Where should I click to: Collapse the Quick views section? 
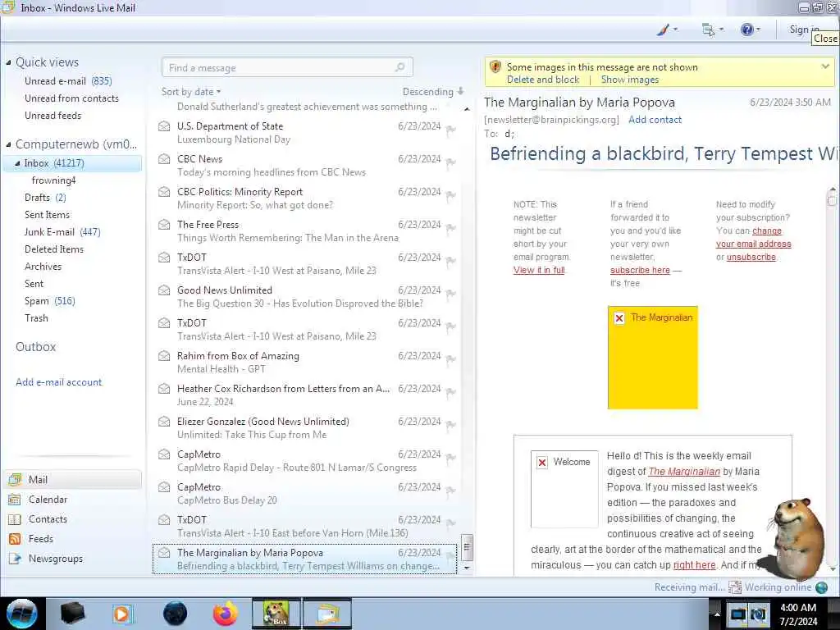pos(8,62)
